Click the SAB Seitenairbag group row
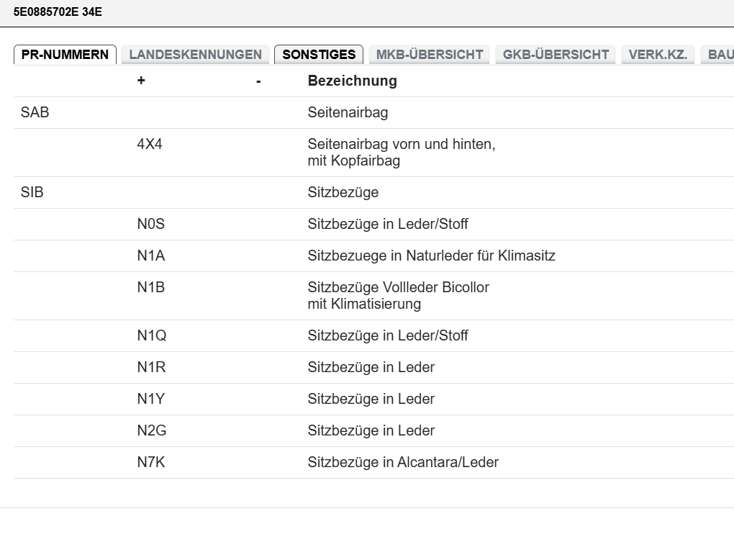Viewport: 734px width, 560px height. tap(374, 113)
